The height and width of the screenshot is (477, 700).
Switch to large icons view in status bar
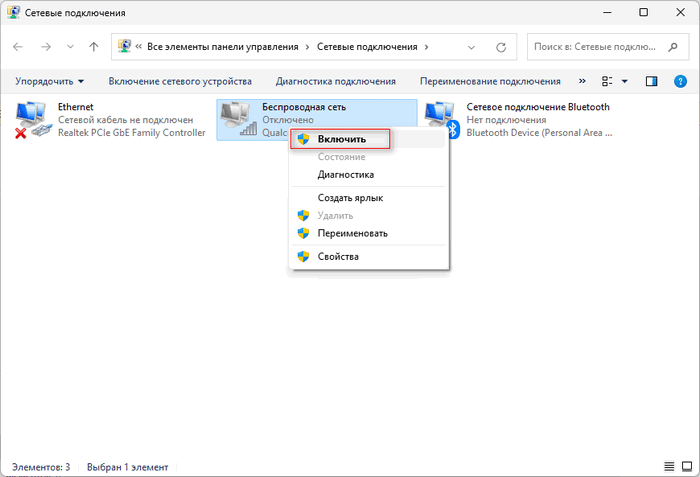pos(687,467)
